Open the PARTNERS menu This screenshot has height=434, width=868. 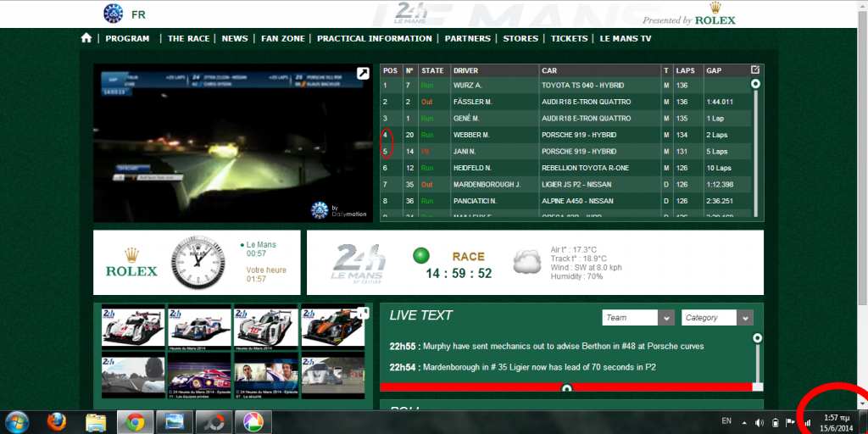[468, 39]
